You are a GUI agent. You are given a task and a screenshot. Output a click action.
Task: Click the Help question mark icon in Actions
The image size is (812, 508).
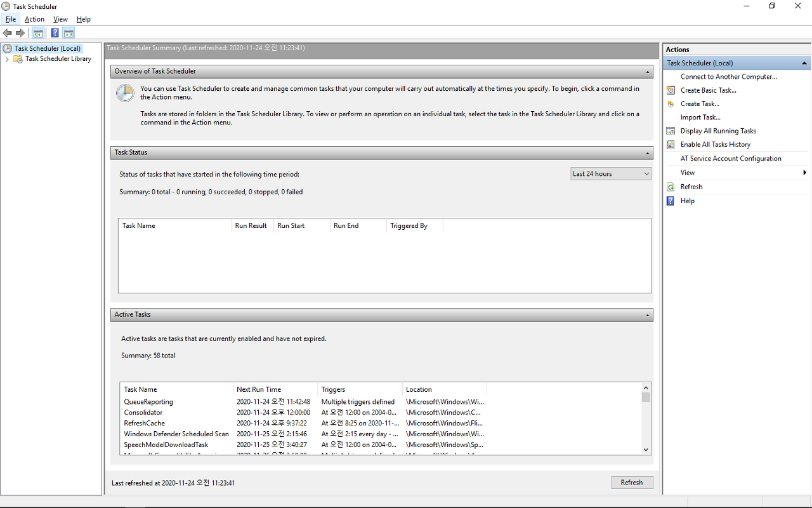pyautogui.click(x=671, y=201)
